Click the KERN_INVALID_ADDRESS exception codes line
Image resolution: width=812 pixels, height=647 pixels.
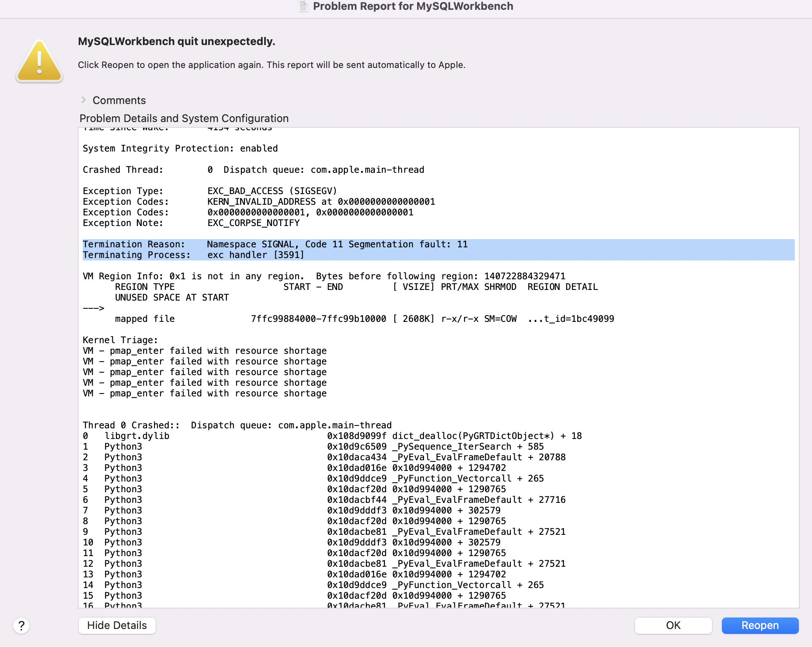(x=259, y=202)
